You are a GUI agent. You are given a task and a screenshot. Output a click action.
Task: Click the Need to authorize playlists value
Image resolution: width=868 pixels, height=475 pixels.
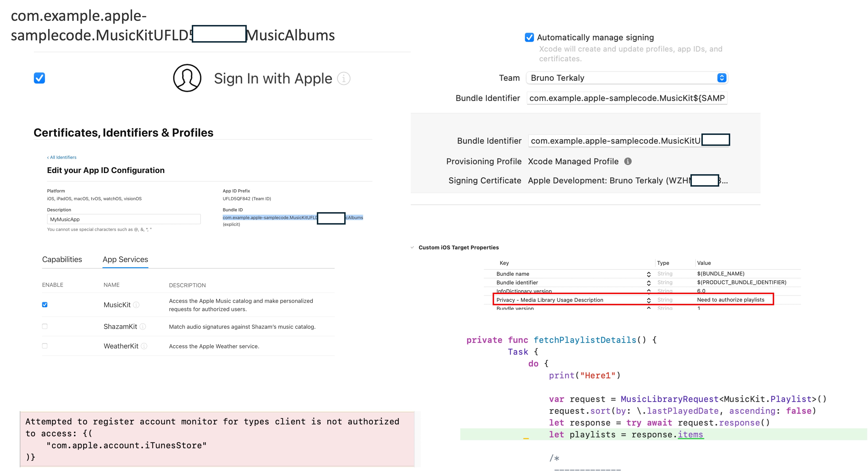tap(731, 300)
